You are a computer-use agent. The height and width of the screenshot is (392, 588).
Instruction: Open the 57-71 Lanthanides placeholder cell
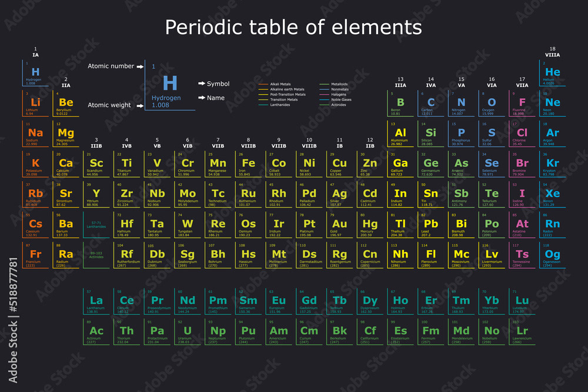[96, 225]
